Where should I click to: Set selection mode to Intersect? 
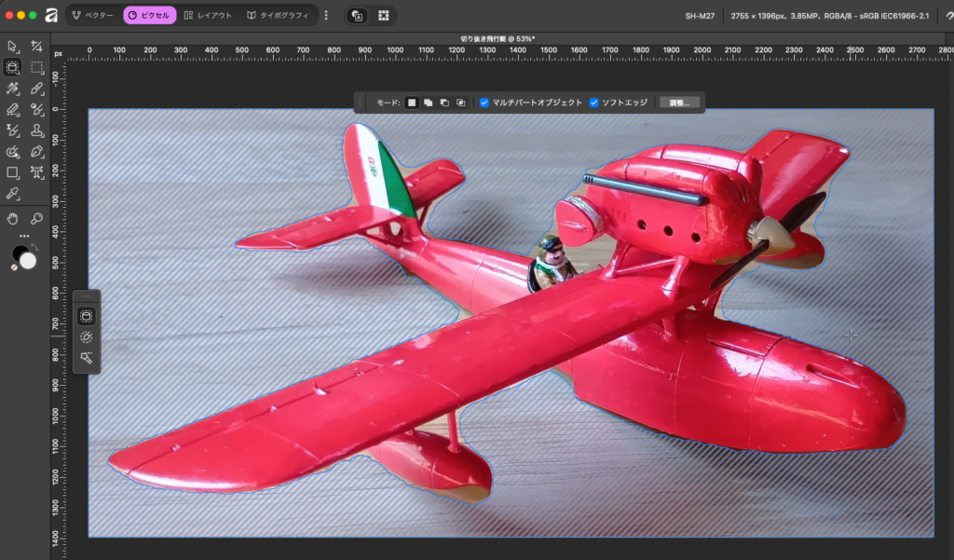[x=461, y=102]
